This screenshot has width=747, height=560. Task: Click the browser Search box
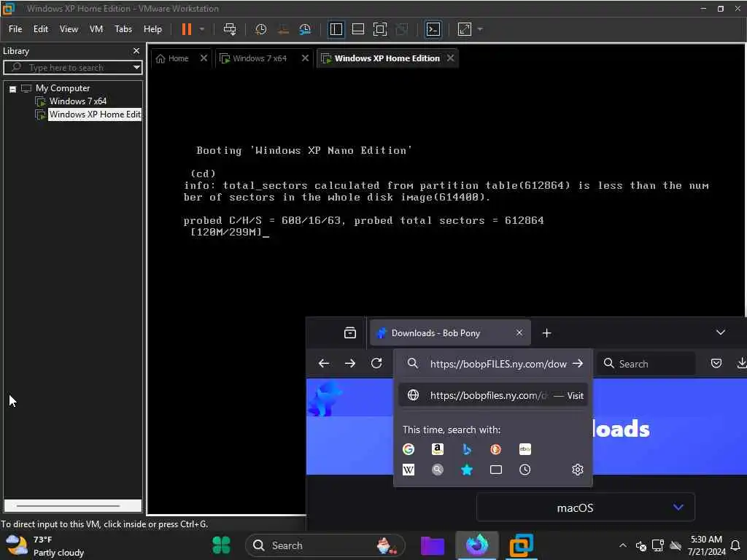[x=646, y=364]
